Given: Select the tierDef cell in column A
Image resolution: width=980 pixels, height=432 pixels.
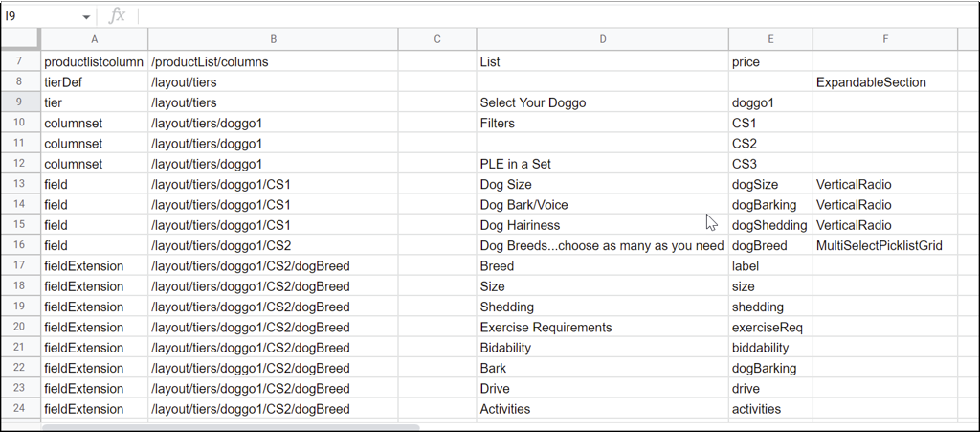Looking at the screenshot, I should click(x=95, y=82).
